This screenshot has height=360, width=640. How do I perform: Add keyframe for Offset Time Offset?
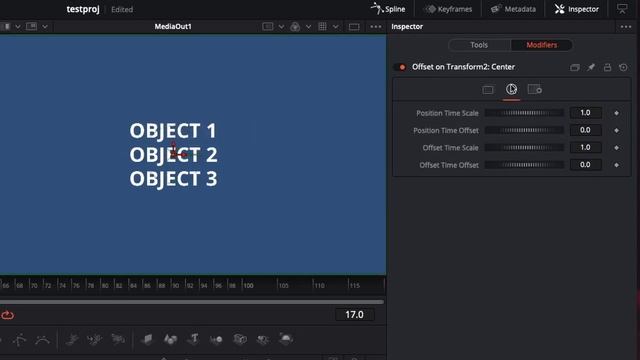coord(616,165)
